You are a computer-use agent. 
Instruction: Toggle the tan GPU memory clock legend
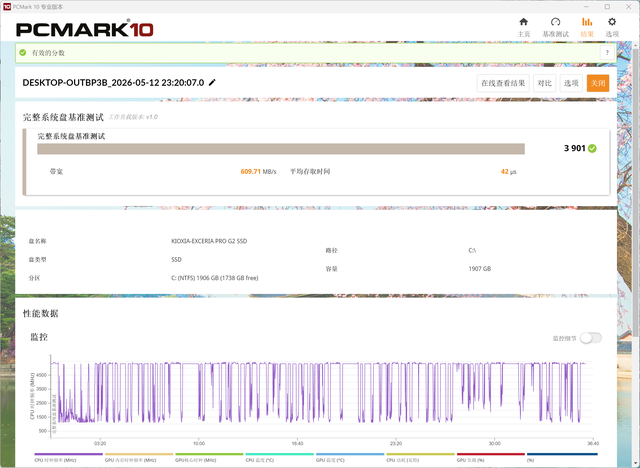click(139, 457)
